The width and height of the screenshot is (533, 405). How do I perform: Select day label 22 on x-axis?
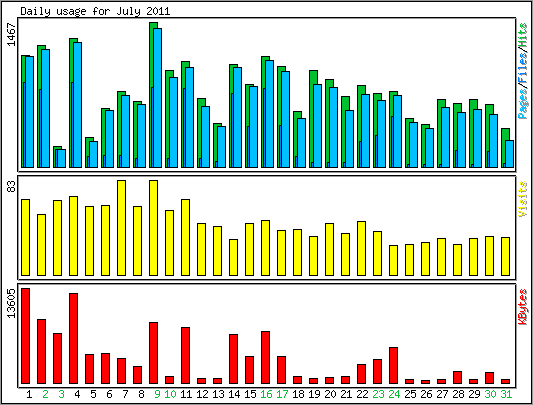click(362, 394)
